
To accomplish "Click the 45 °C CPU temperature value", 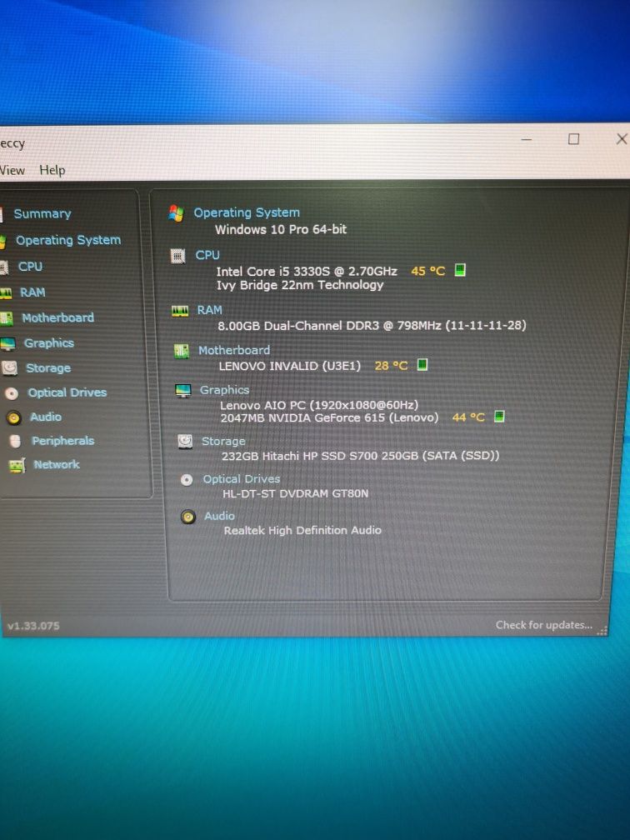I will tap(428, 271).
